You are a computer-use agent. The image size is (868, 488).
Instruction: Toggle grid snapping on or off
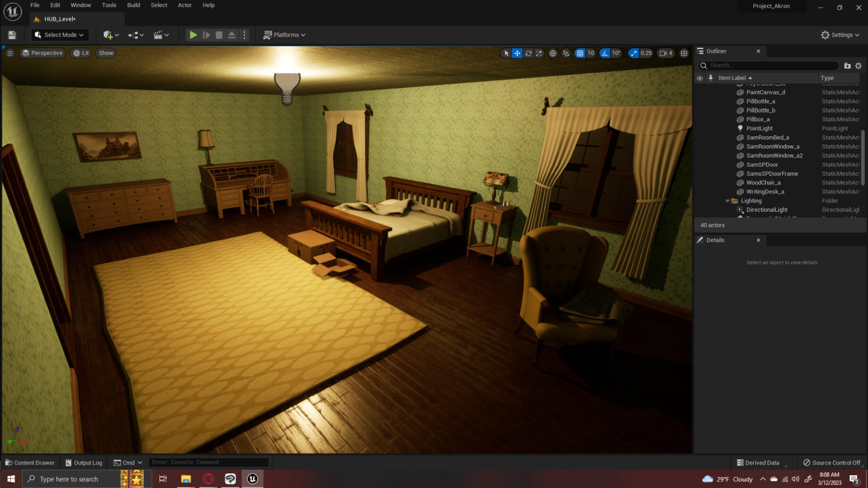(x=580, y=53)
